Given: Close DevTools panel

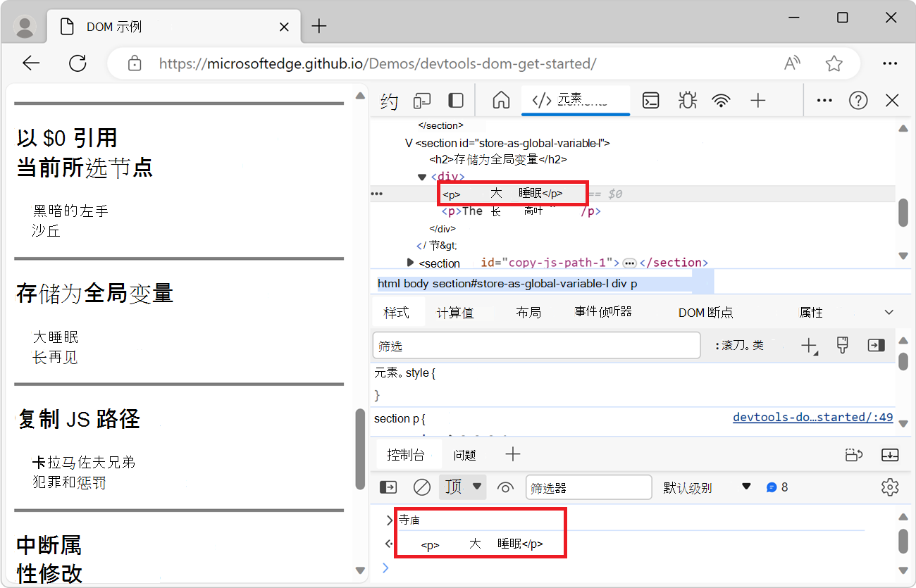Looking at the screenshot, I should pos(892,101).
